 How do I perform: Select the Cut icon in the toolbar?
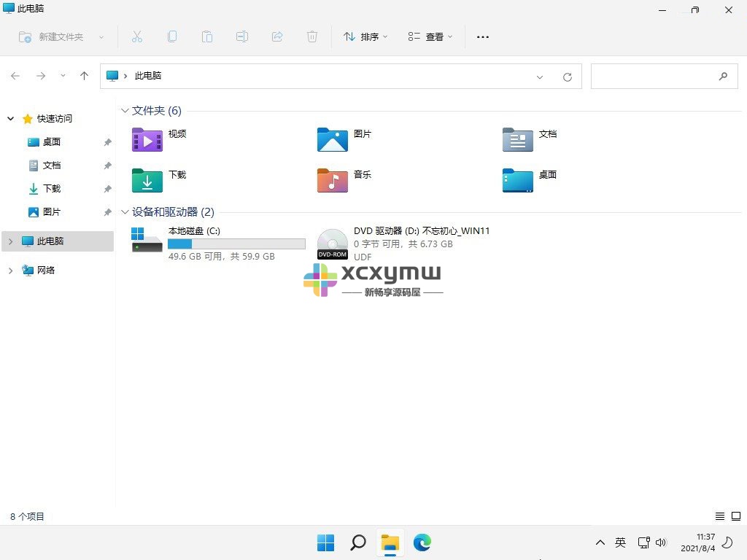137,36
